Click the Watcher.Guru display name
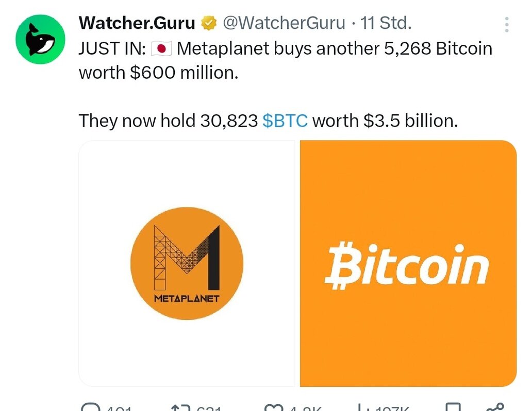 (x=137, y=23)
